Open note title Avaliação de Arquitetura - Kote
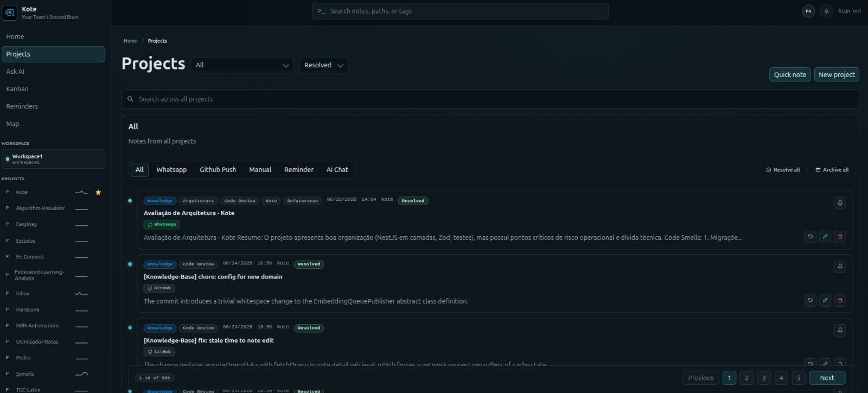868x393 pixels. [x=189, y=213]
